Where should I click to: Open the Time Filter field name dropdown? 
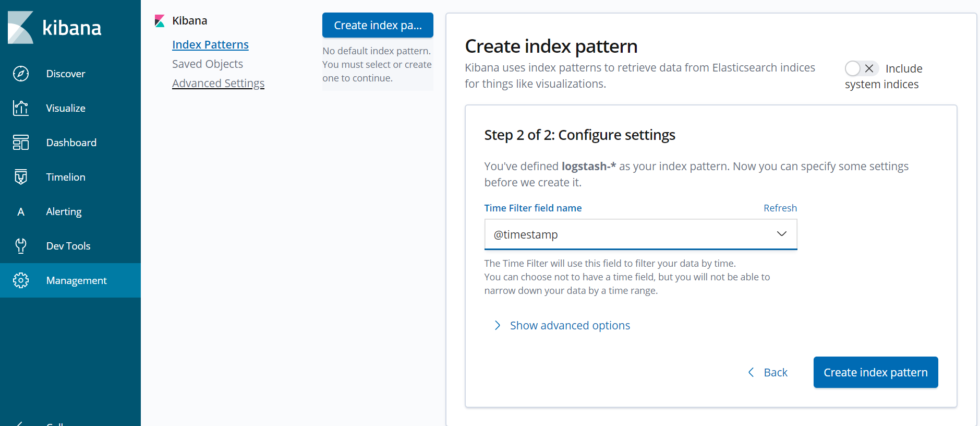(x=640, y=234)
